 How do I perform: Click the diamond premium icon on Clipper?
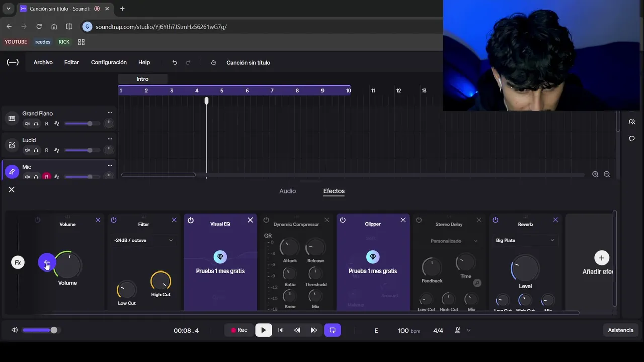coord(373,257)
